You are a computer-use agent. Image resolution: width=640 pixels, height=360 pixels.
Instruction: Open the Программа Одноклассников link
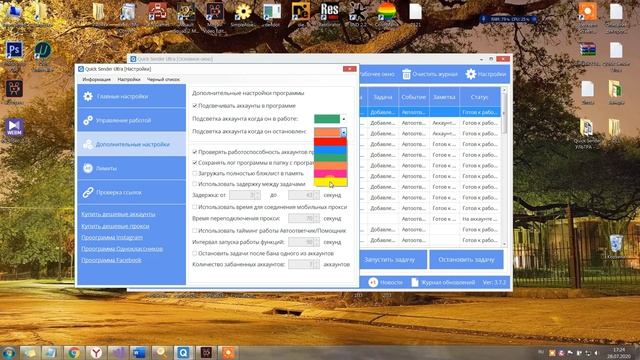(122, 249)
